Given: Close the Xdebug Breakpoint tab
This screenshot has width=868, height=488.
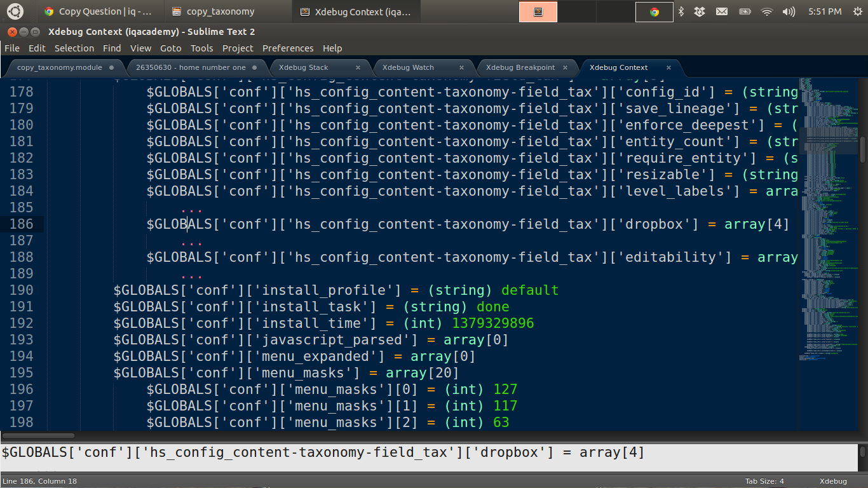Looking at the screenshot, I should pyautogui.click(x=566, y=67).
